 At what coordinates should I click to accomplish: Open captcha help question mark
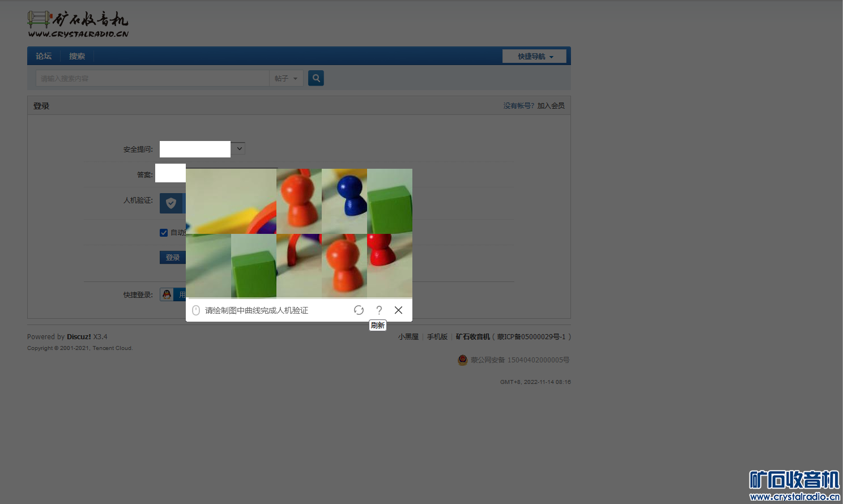tap(379, 310)
